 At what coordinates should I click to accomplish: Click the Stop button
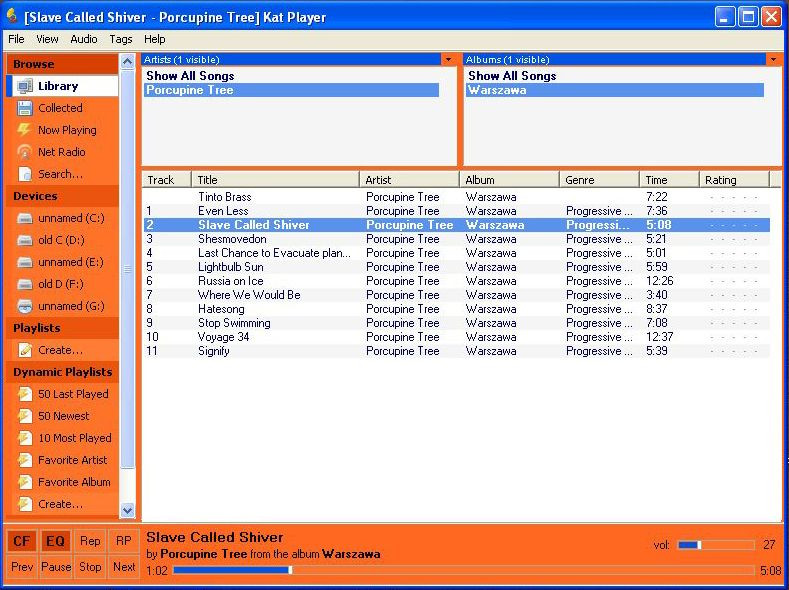(x=90, y=567)
